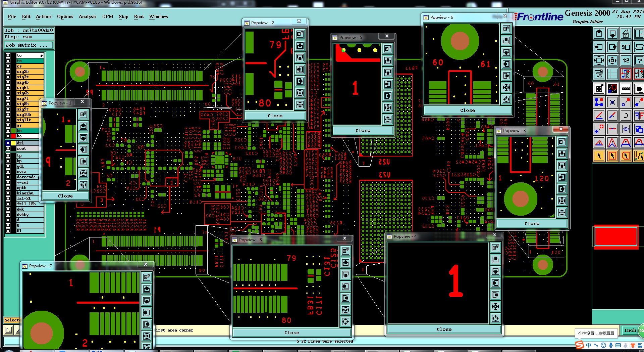Viewport: 644px width, 352px height.
Task: Toggle the checkbox for layer sig8b
Action: point(8,104)
